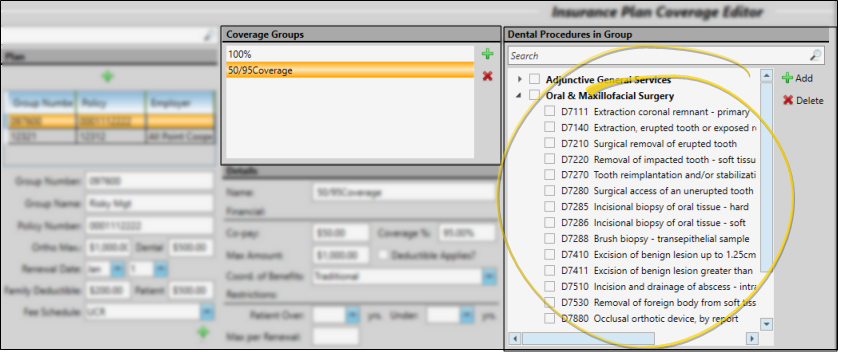Viewport: 849px width, 363px height.
Task: Click the horizontal scrollbar thumb in procedures
Action: [588, 339]
